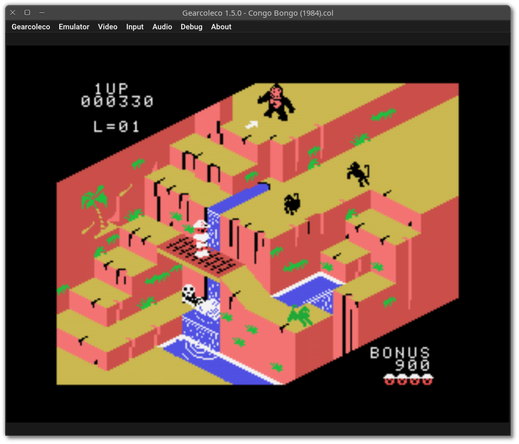
Task: Click the BONUS label
Action: 400,353
